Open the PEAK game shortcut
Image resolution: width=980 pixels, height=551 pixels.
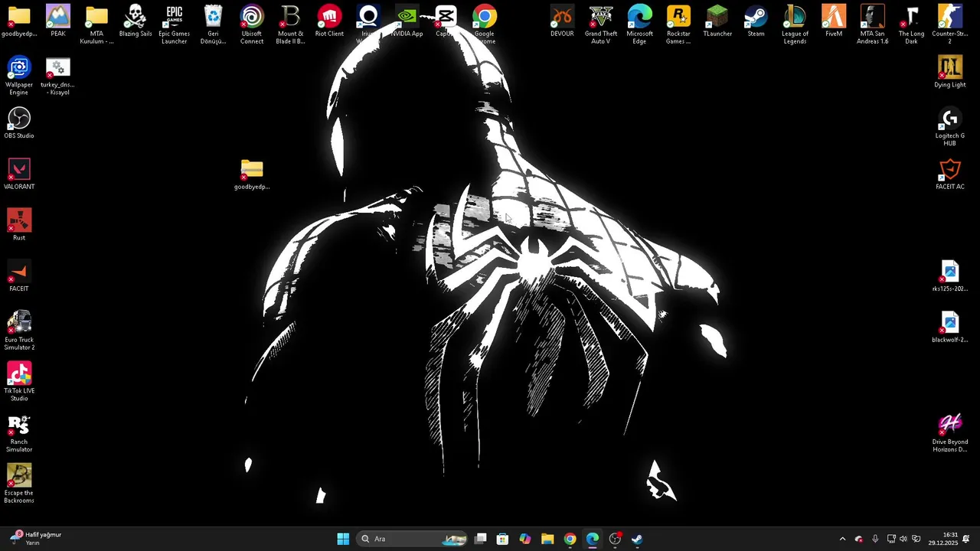click(x=57, y=21)
